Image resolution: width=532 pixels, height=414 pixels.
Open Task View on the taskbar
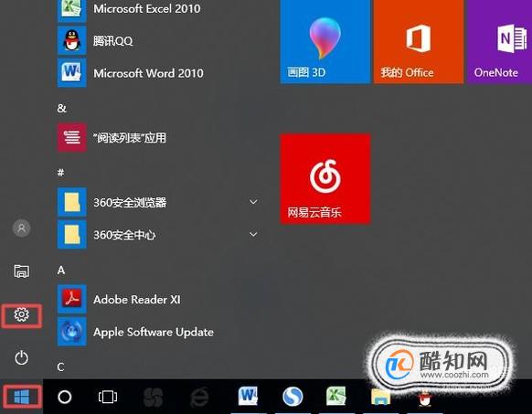(108, 397)
